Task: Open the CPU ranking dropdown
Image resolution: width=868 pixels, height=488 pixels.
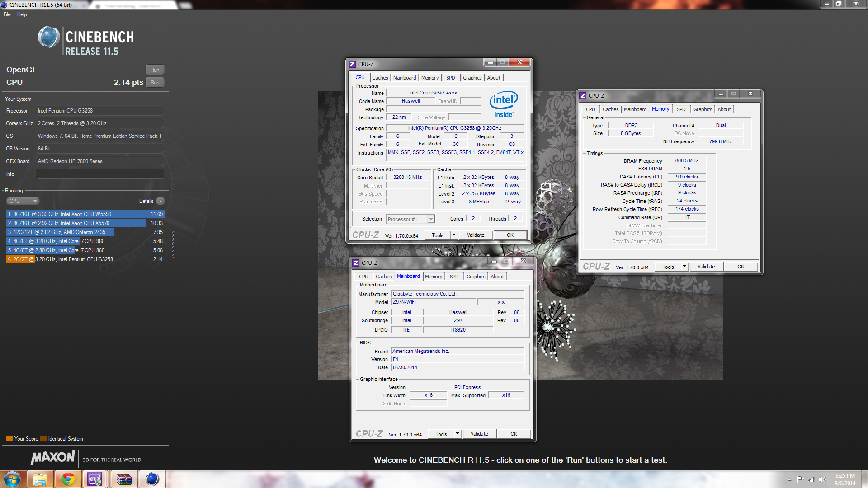Action: point(23,201)
